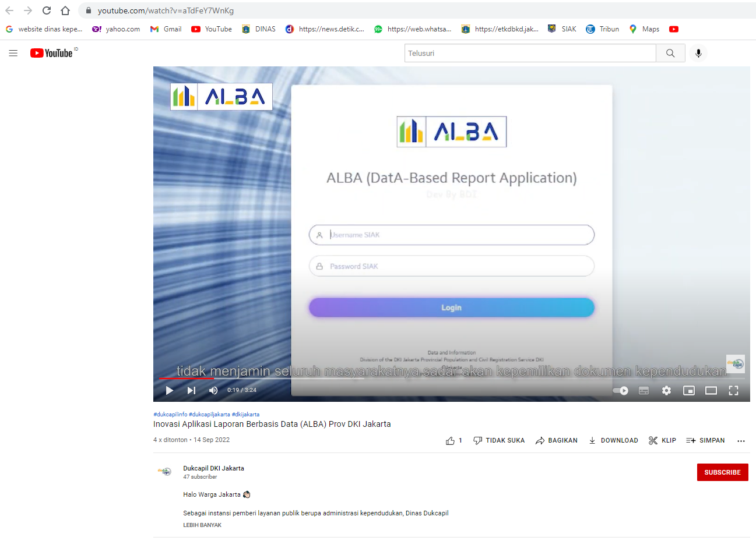
Task: Toggle subtitles in the player
Action: pyautogui.click(x=644, y=391)
